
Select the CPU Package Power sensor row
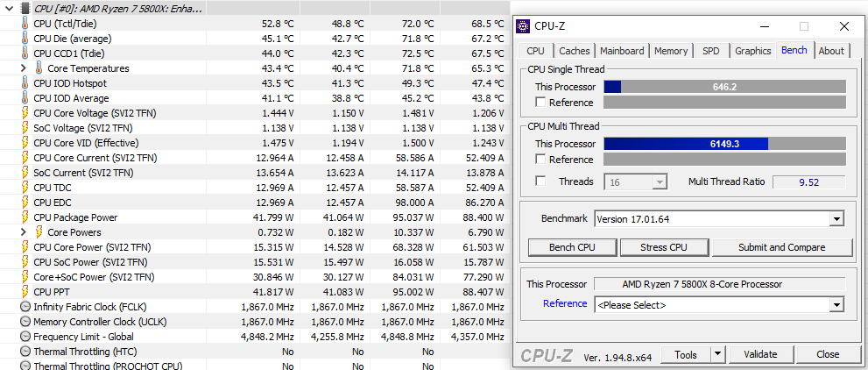(255, 217)
